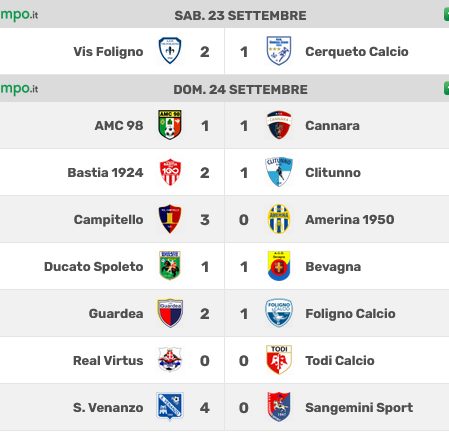
Task: Select the Cannara club crest
Action: (279, 125)
